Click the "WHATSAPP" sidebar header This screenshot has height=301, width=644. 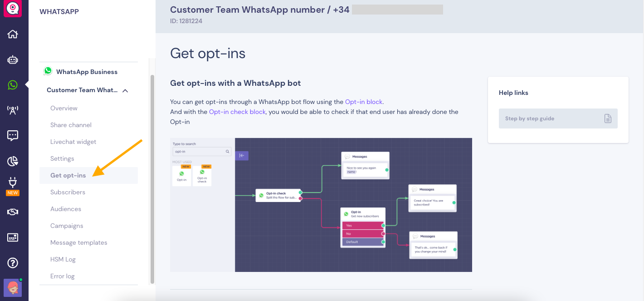click(59, 12)
